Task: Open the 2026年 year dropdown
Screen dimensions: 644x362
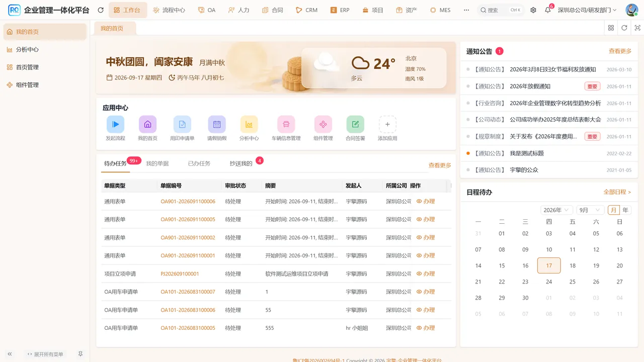Action: point(556,210)
